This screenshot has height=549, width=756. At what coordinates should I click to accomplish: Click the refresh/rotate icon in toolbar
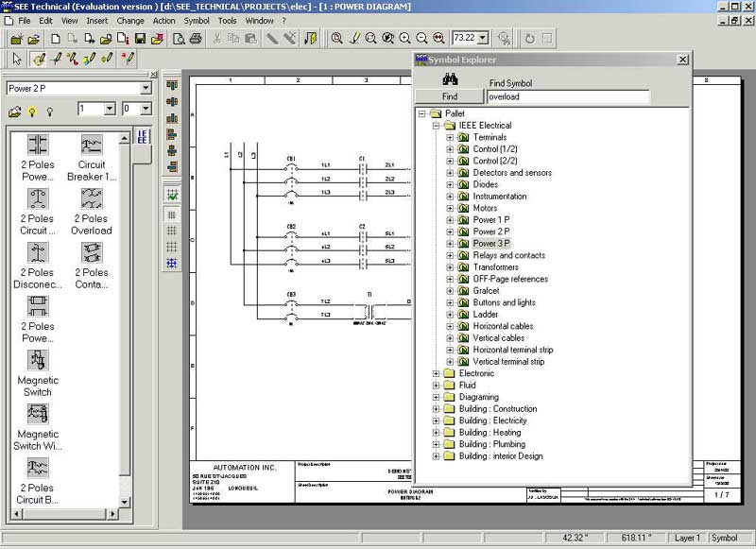(x=530, y=39)
